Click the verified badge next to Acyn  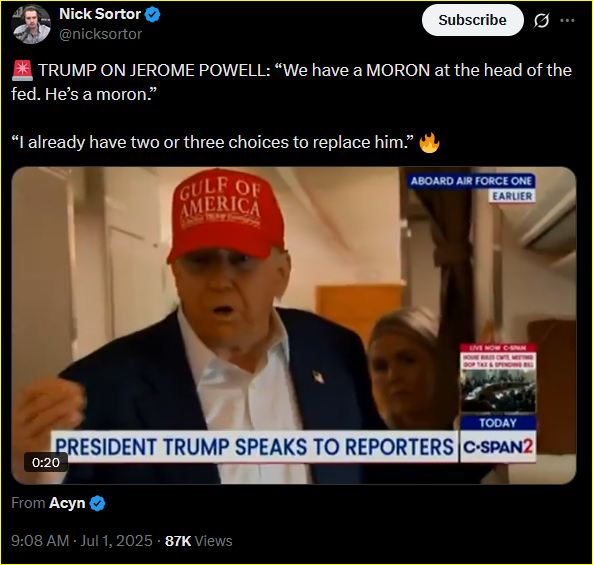coord(98,503)
